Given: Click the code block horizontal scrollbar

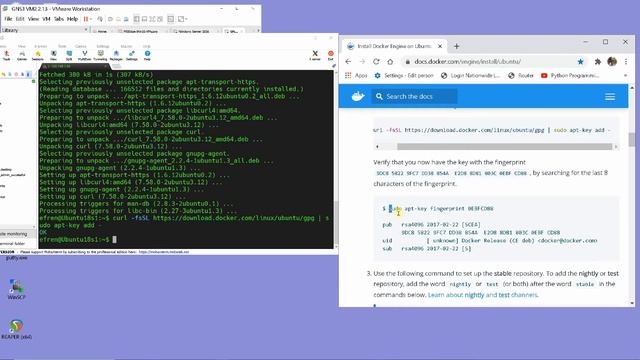Looking at the screenshot, I should click(x=504, y=146).
